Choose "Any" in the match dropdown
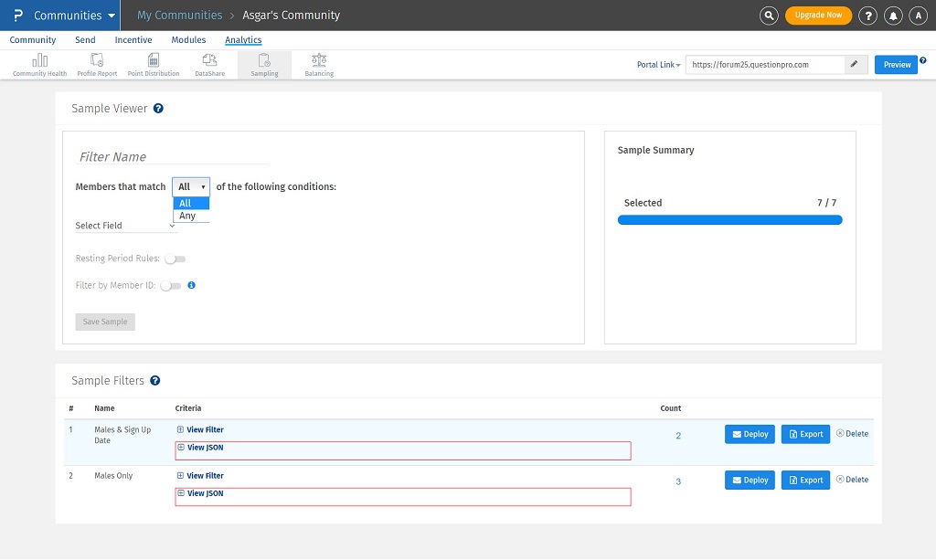 pos(187,217)
